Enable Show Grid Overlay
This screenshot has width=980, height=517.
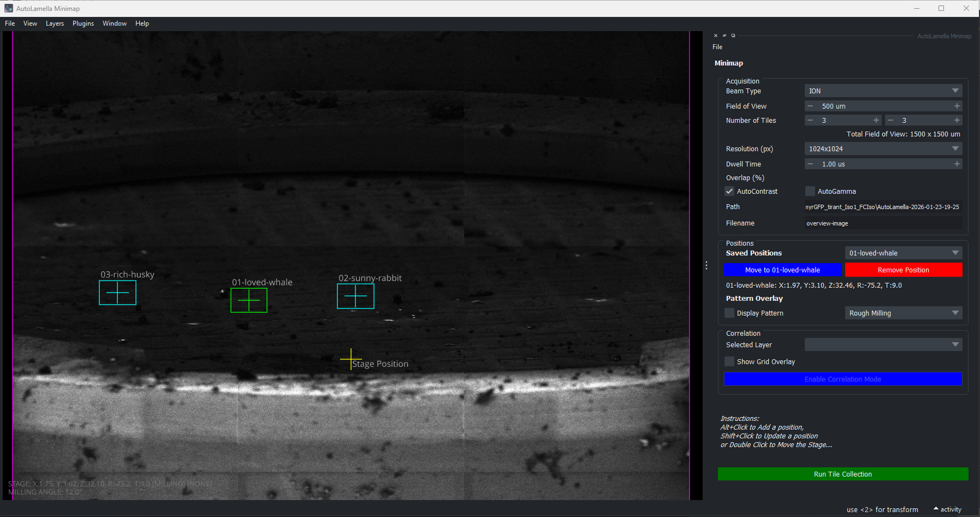pos(729,362)
